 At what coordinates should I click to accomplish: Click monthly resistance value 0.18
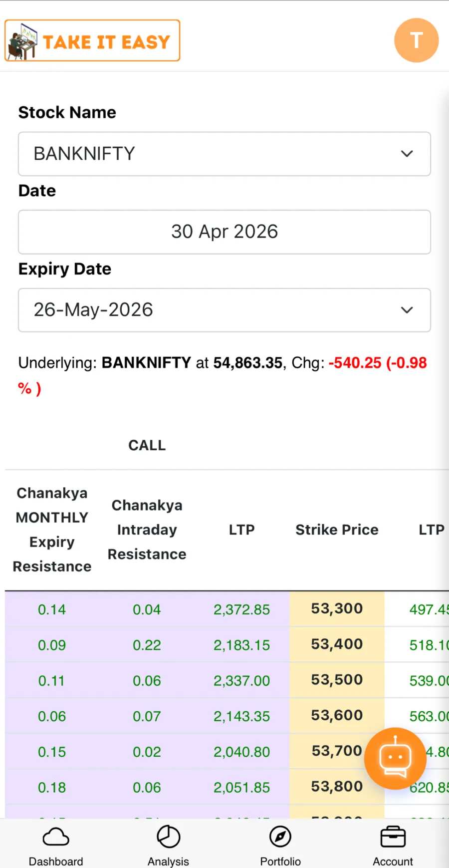(52, 787)
